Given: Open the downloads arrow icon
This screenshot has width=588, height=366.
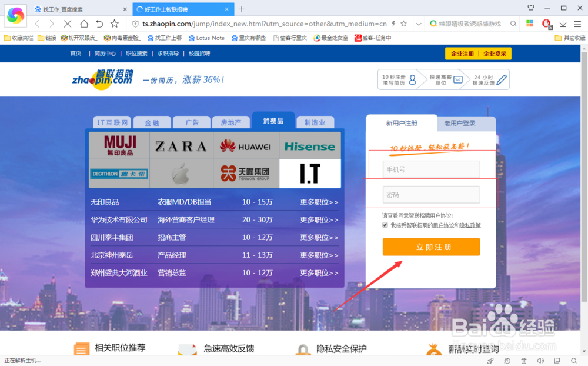Looking at the screenshot, I should 563,24.
